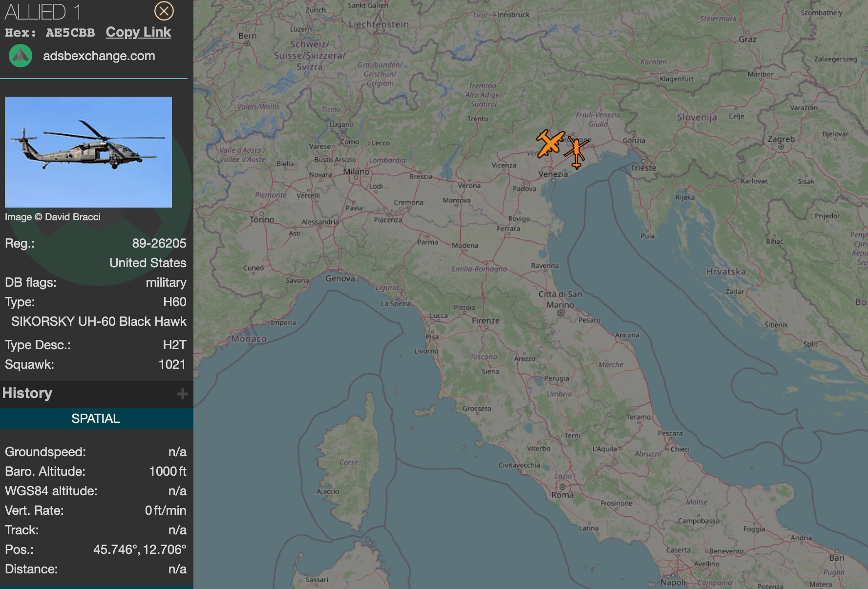Click the ADS-B Exchange green logo icon

click(x=21, y=56)
